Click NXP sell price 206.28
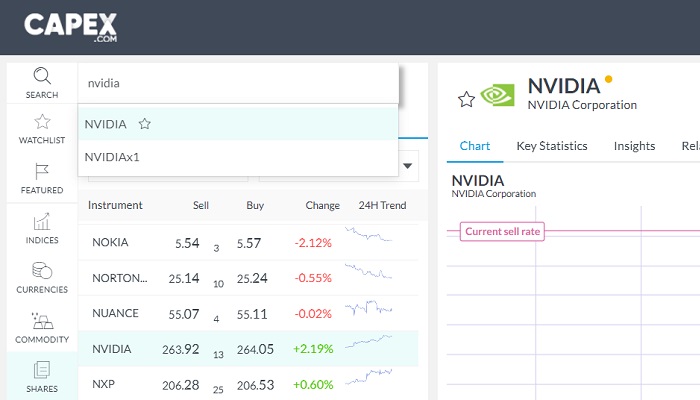This screenshot has width=700, height=400. (x=180, y=385)
